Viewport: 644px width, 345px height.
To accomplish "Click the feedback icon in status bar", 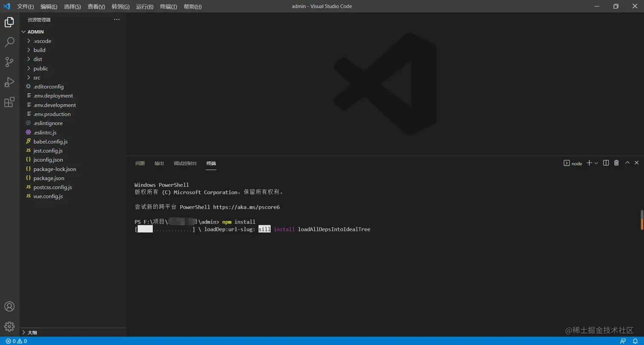I will pos(623,341).
